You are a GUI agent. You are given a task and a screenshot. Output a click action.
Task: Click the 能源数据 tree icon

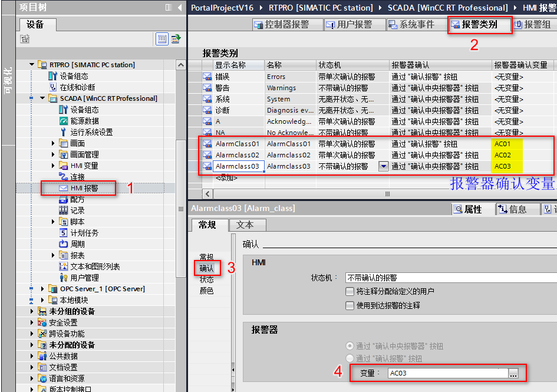(x=63, y=121)
